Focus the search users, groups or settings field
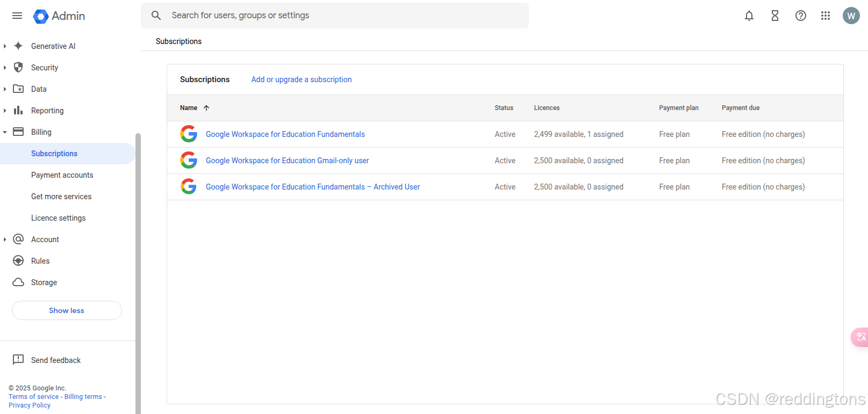 tap(335, 16)
